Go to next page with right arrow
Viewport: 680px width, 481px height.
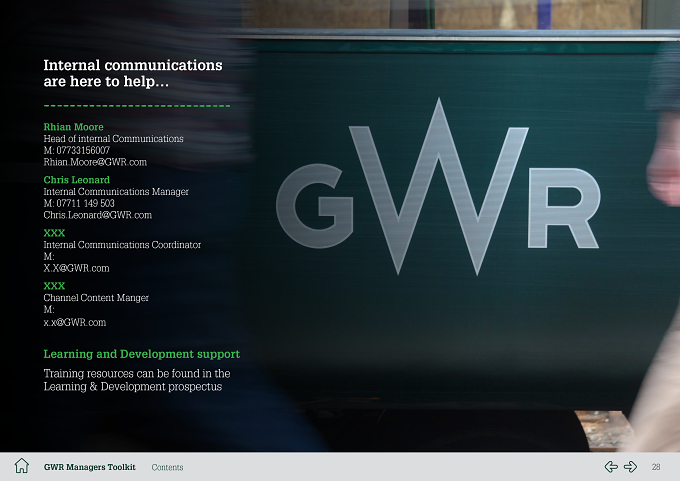click(630, 467)
